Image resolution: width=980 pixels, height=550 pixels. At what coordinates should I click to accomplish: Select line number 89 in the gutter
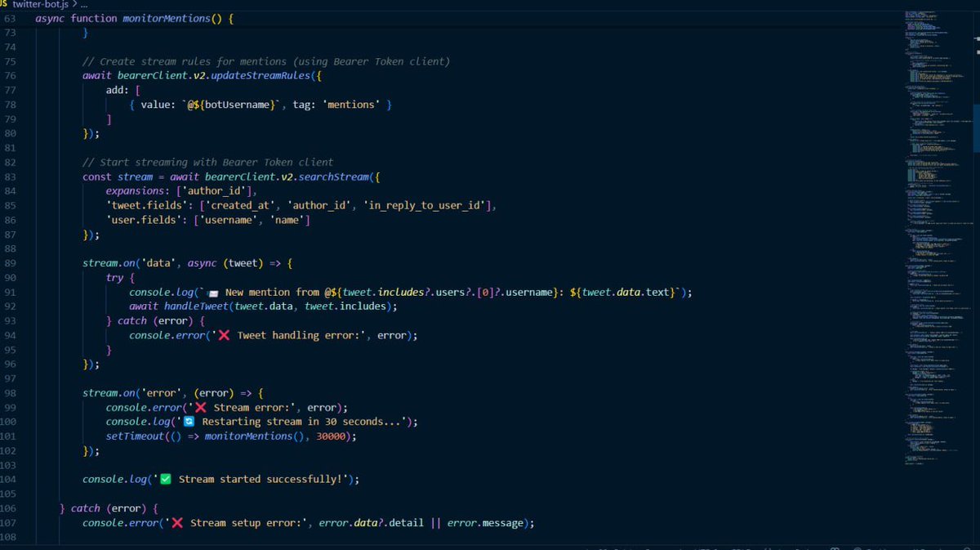point(10,263)
